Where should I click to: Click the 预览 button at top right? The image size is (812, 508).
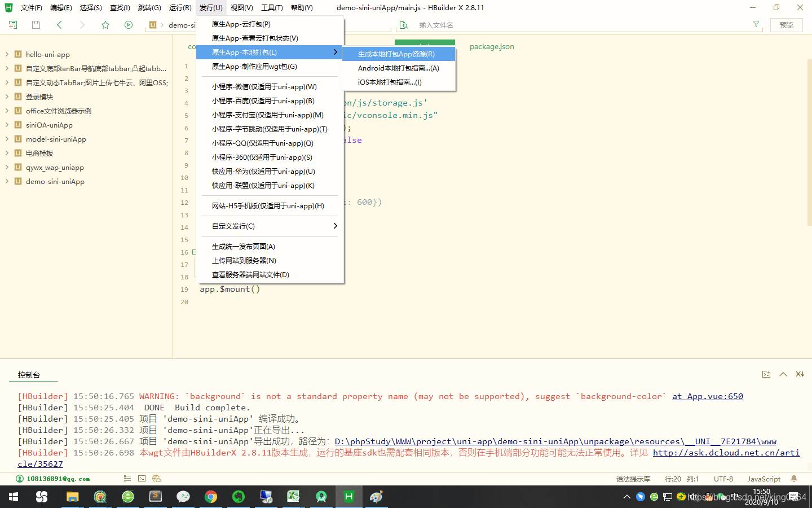pos(786,25)
